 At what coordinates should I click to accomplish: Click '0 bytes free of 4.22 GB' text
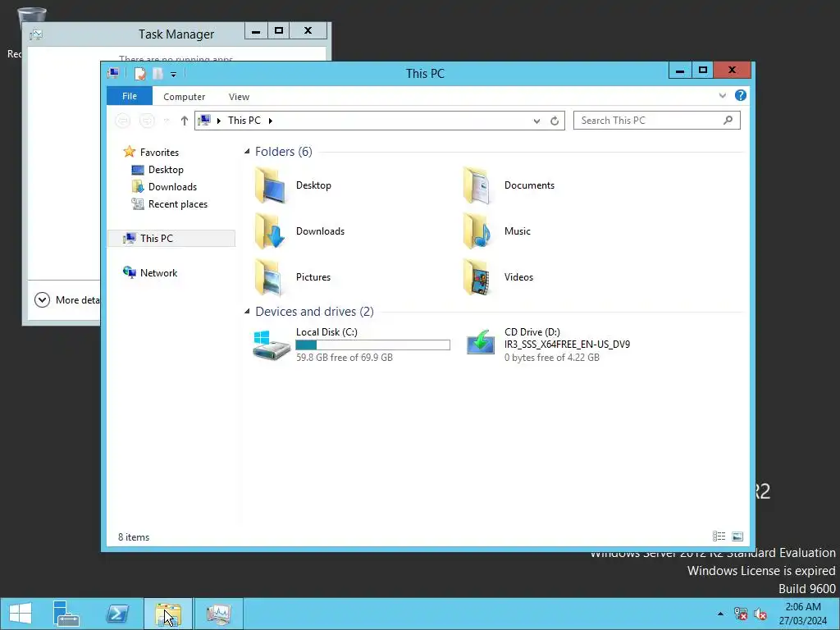pos(552,358)
